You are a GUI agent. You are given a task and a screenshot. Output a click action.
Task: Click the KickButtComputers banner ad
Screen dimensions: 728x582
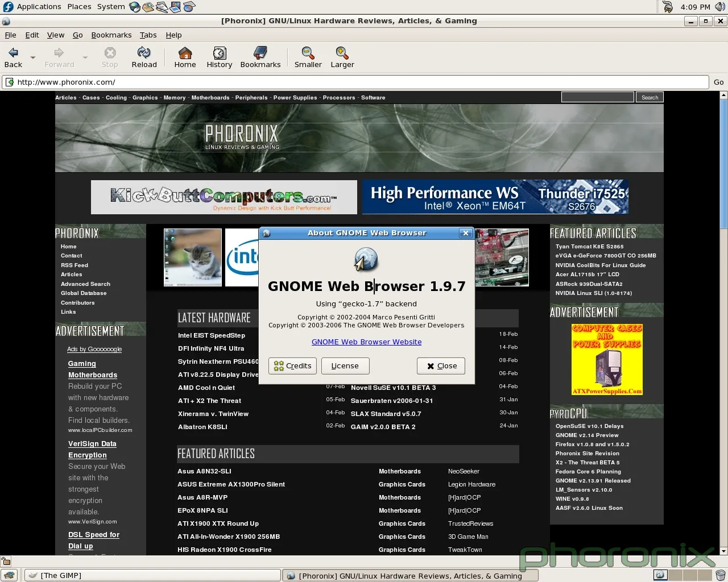coord(224,197)
